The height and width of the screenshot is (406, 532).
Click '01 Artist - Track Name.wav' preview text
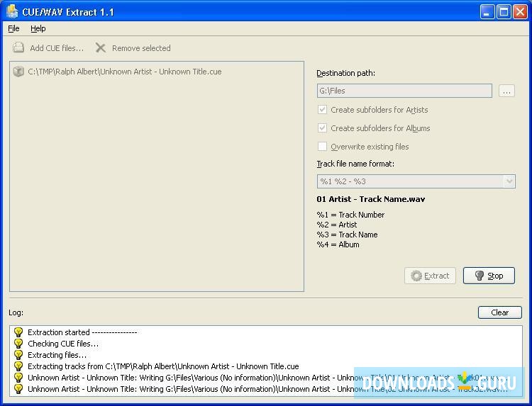point(370,199)
